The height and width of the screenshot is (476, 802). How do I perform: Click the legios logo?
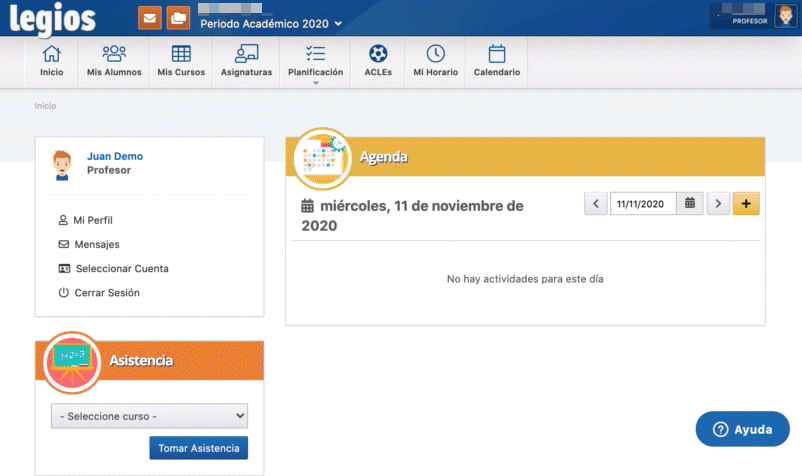[52, 19]
